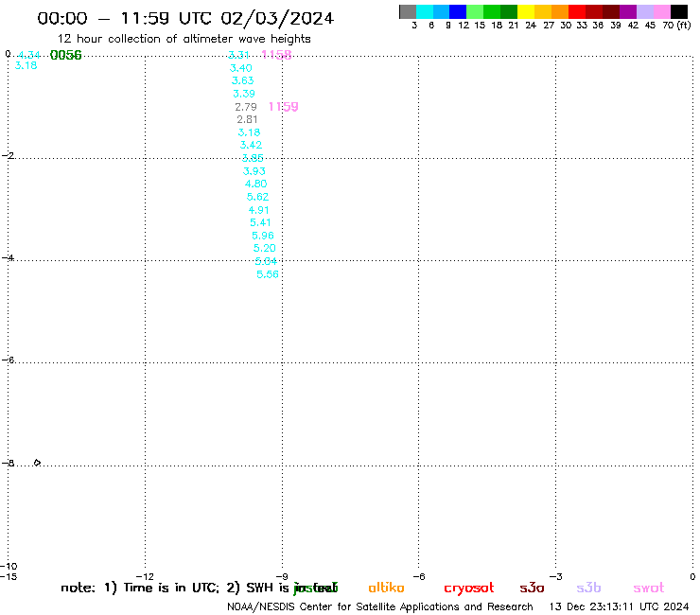The width and height of the screenshot is (700, 615).
Task: Click the '00:00 – 11:59 UTC 02/03/2024' title
Action: click(x=185, y=18)
